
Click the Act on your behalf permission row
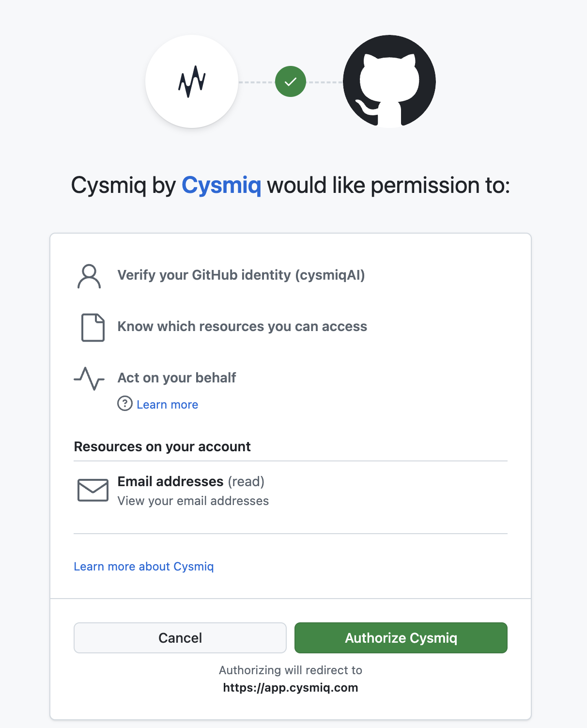pyautogui.click(x=176, y=378)
